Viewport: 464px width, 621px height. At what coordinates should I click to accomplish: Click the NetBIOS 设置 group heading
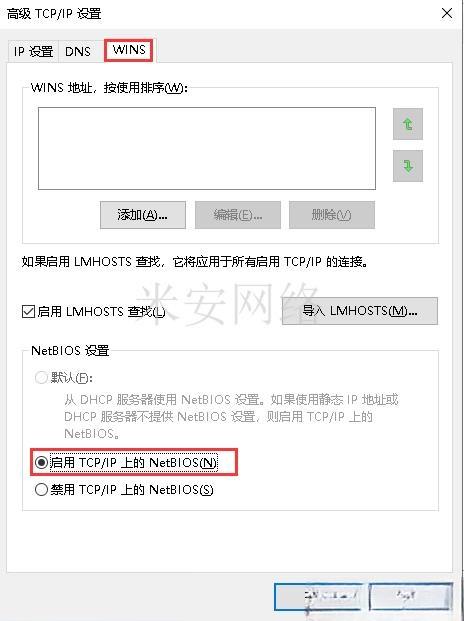(x=70, y=351)
